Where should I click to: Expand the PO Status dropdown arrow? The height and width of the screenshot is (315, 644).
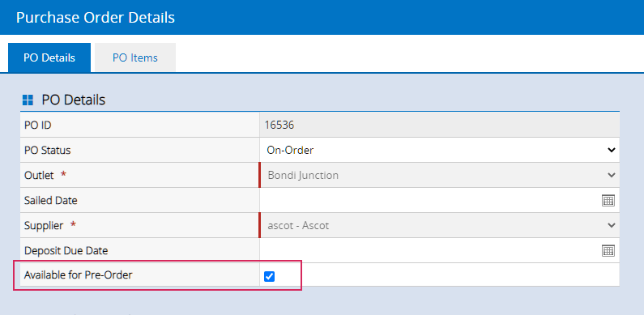[611, 151]
